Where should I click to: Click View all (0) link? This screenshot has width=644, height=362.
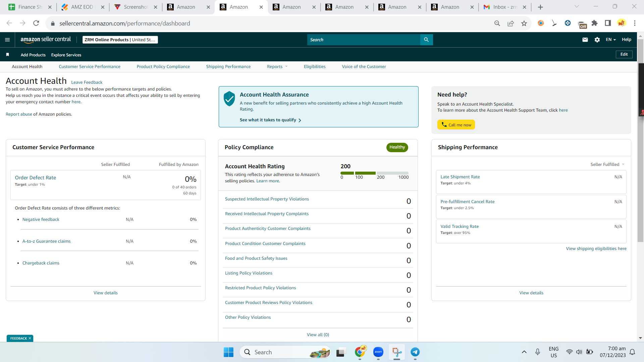pyautogui.click(x=318, y=335)
